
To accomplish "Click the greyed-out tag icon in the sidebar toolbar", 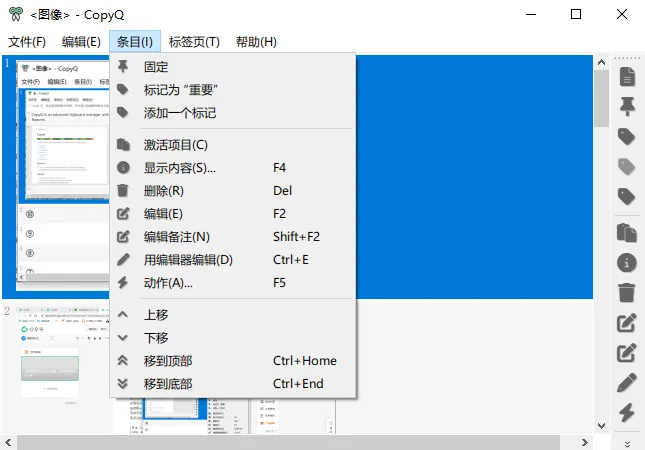I will [x=626, y=167].
